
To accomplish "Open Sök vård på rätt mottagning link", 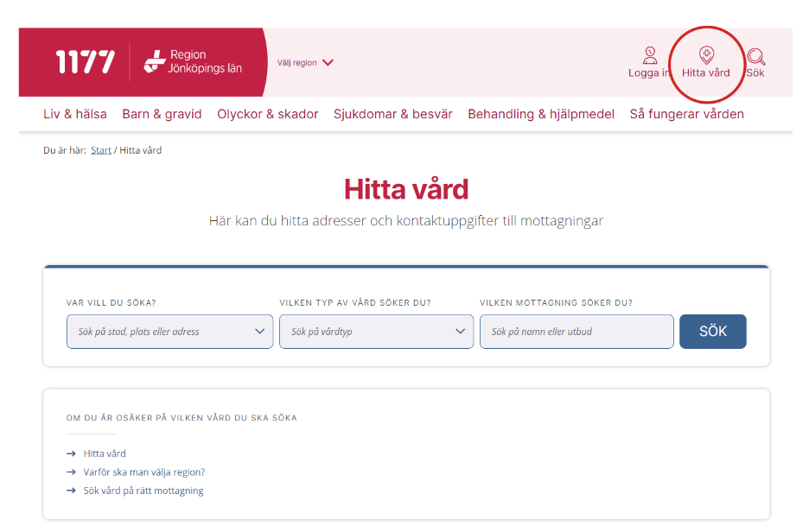I will [x=143, y=491].
